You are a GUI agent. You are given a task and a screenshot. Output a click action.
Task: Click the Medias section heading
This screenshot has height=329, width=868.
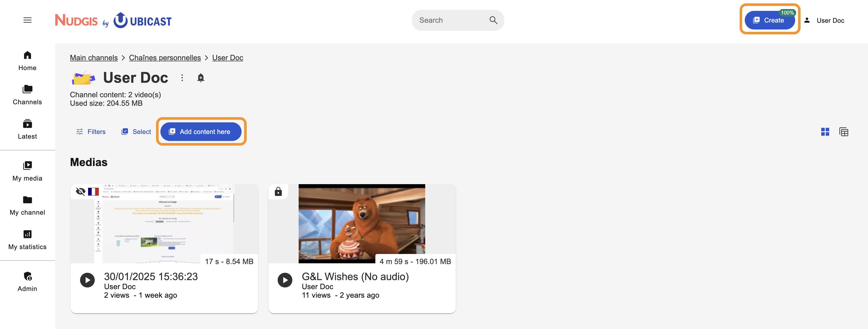pos(89,162)
